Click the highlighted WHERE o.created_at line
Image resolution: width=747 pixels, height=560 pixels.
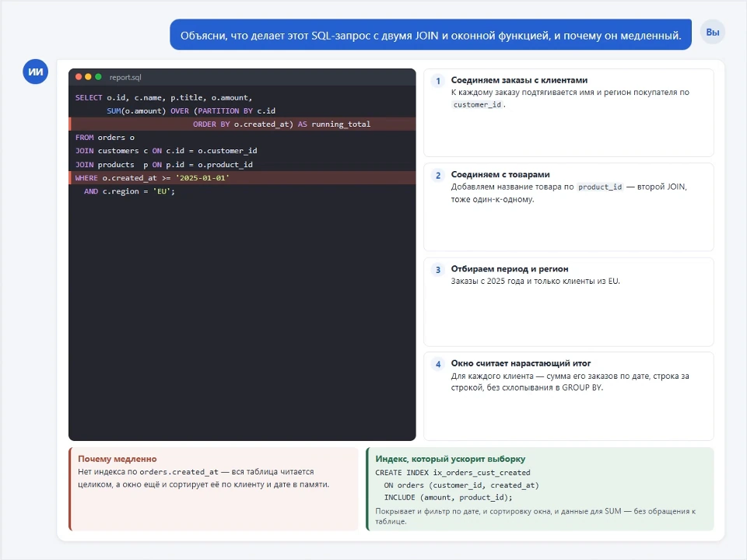[x=242, y=178]
